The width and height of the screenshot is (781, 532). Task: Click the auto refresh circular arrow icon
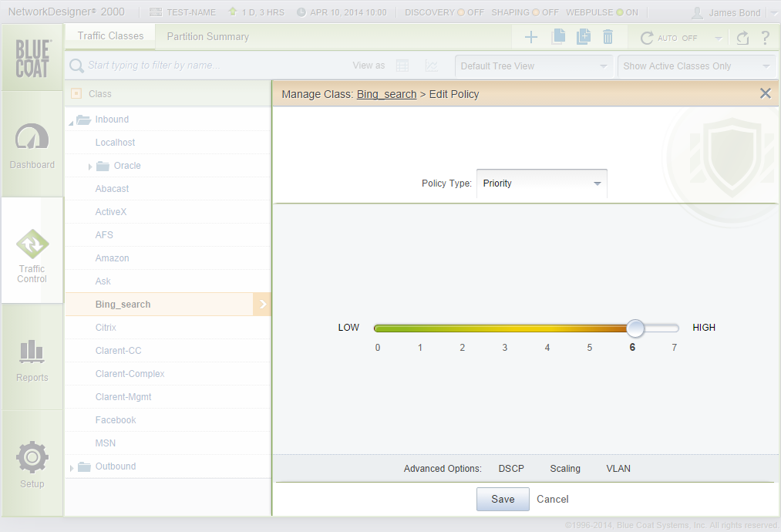[x=647, y=38]
